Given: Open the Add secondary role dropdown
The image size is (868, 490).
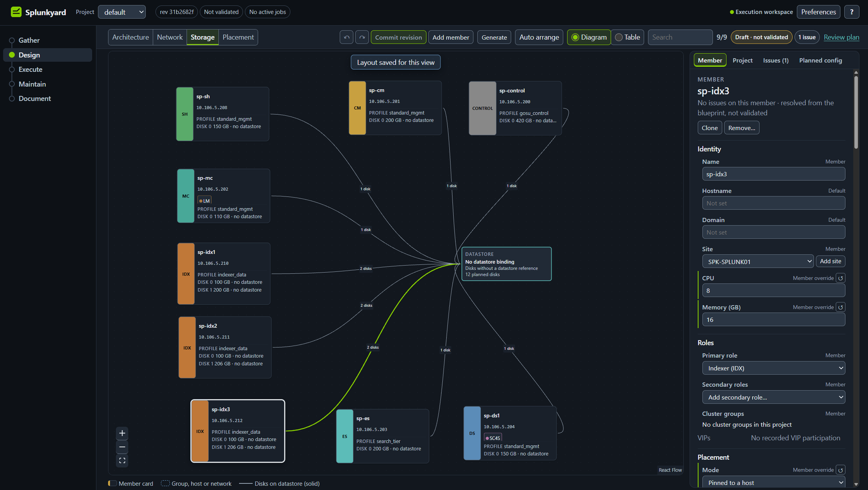Looking at the screenshot, I should (773, 397).
